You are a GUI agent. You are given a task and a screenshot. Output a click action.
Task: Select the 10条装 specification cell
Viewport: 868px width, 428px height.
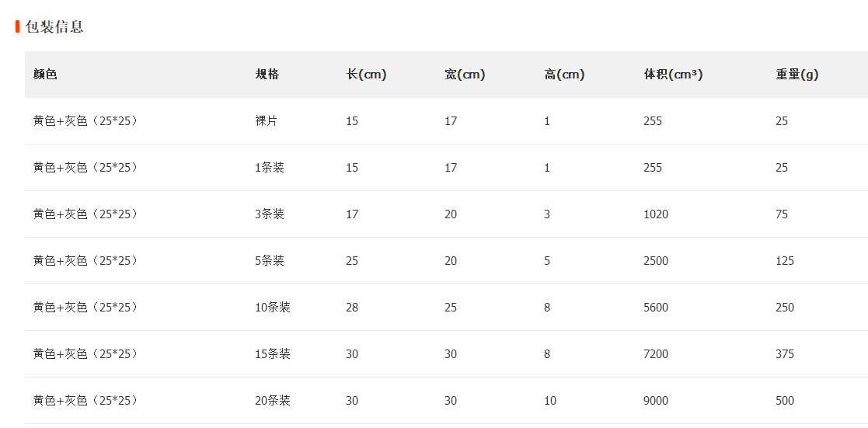(x=273, y=307)
